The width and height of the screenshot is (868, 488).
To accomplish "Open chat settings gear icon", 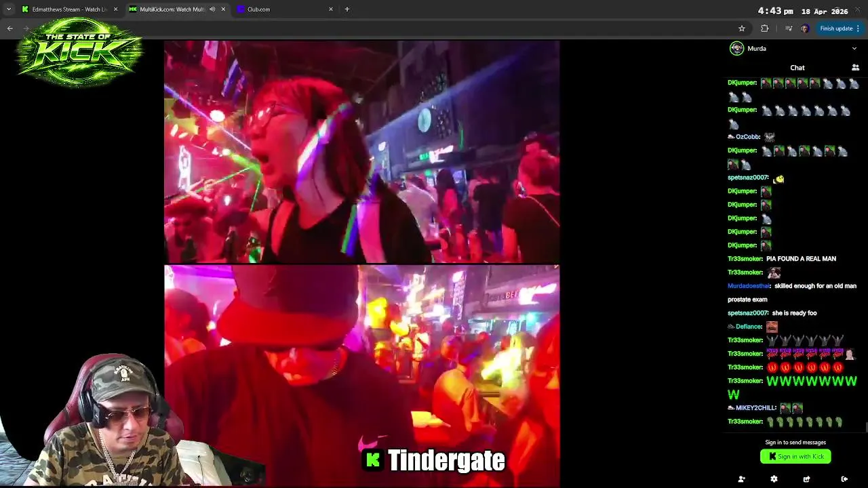I will click(774, 479).
